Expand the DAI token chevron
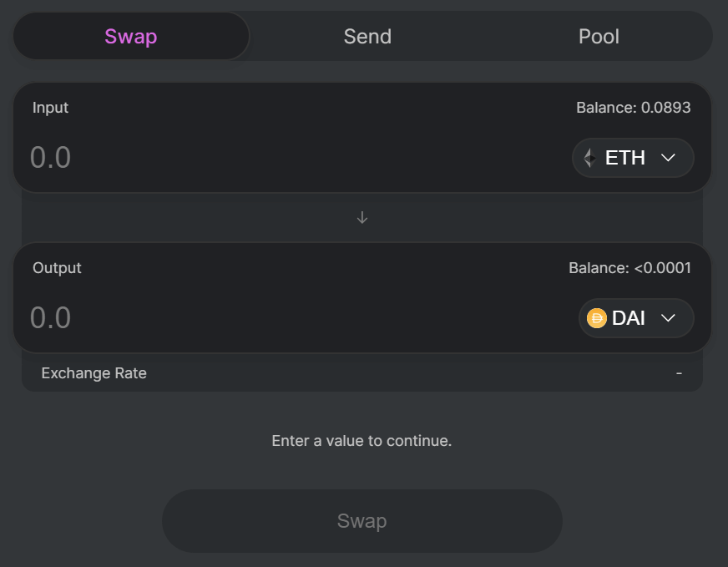 pyautogui.click(x=668, y=318)
